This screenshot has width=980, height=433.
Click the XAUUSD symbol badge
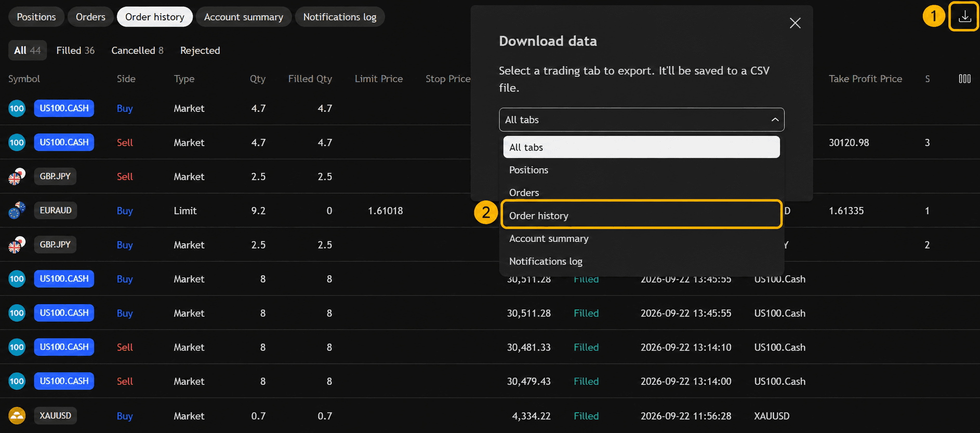[x=56, y=415]
